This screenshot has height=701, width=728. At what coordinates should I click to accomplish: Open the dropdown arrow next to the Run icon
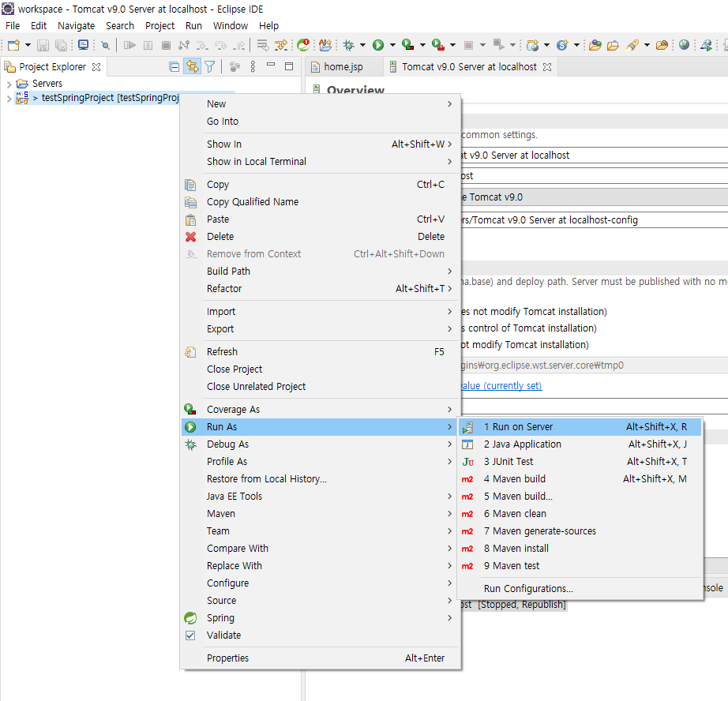pos(392,45)
